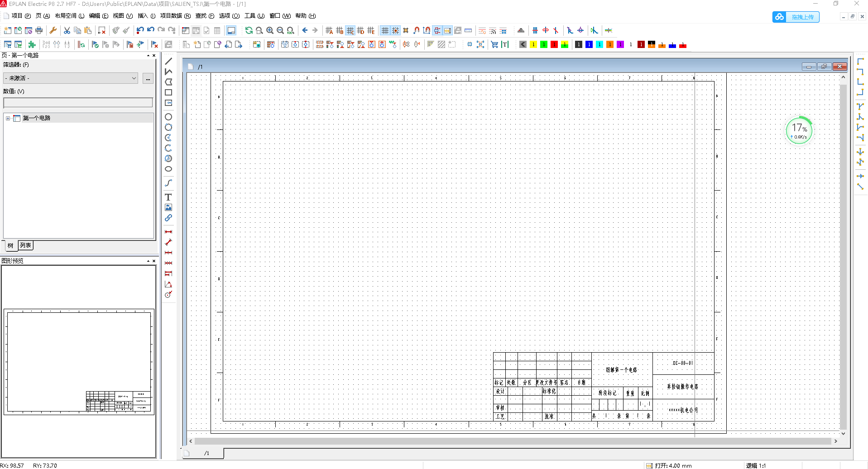
Task: Pick the Text insertion tool
Action: tap(168, 197)
